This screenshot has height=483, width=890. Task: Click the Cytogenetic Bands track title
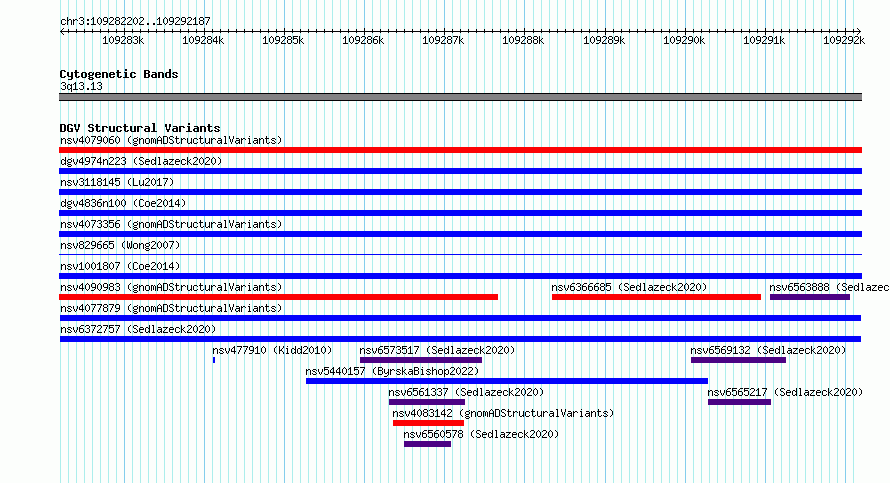(119, 74)
